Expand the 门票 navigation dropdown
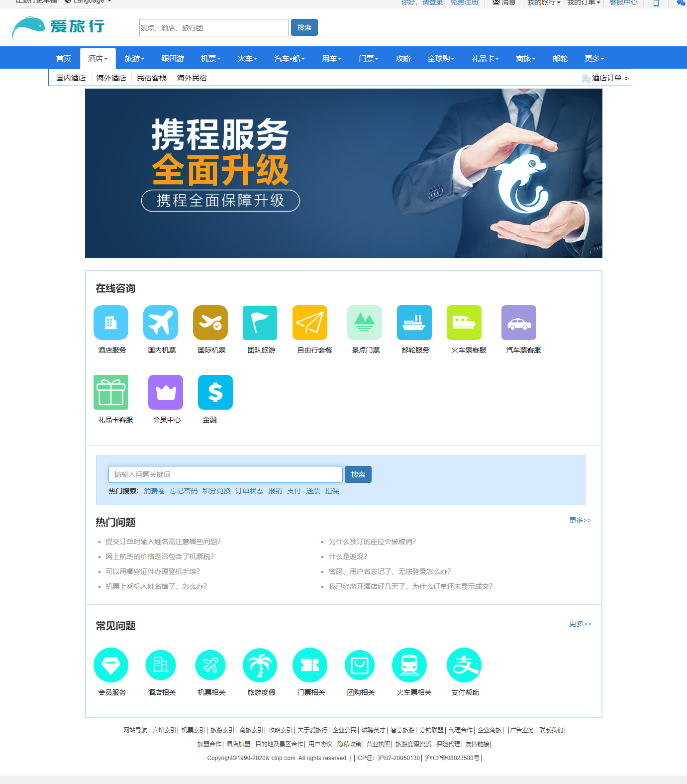687x784 pixels. click(369, 58)
